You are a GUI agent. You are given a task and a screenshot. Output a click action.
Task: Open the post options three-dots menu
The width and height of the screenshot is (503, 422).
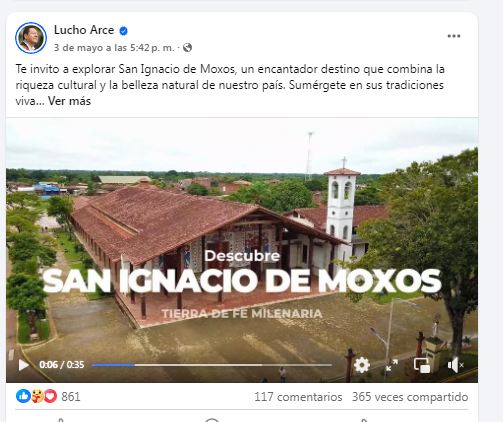(x=454, y=36)
